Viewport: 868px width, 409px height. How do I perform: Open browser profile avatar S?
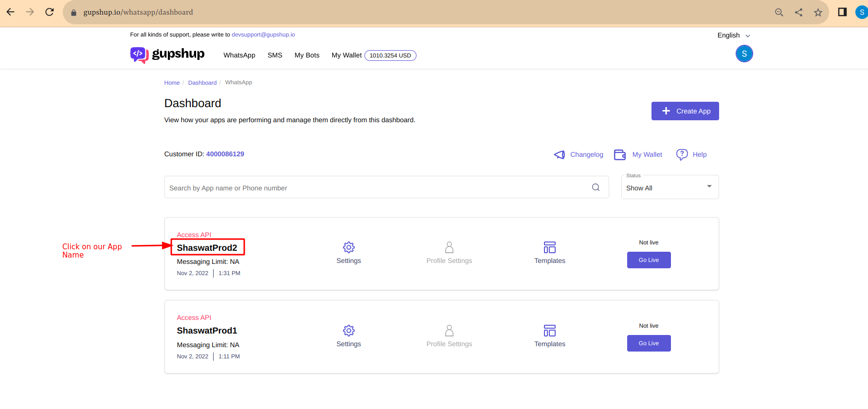(x=862, y=12)
